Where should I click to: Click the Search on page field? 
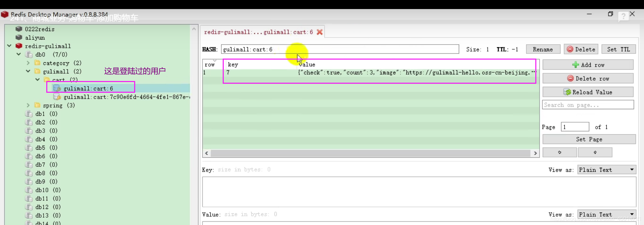tap(588, 105)
